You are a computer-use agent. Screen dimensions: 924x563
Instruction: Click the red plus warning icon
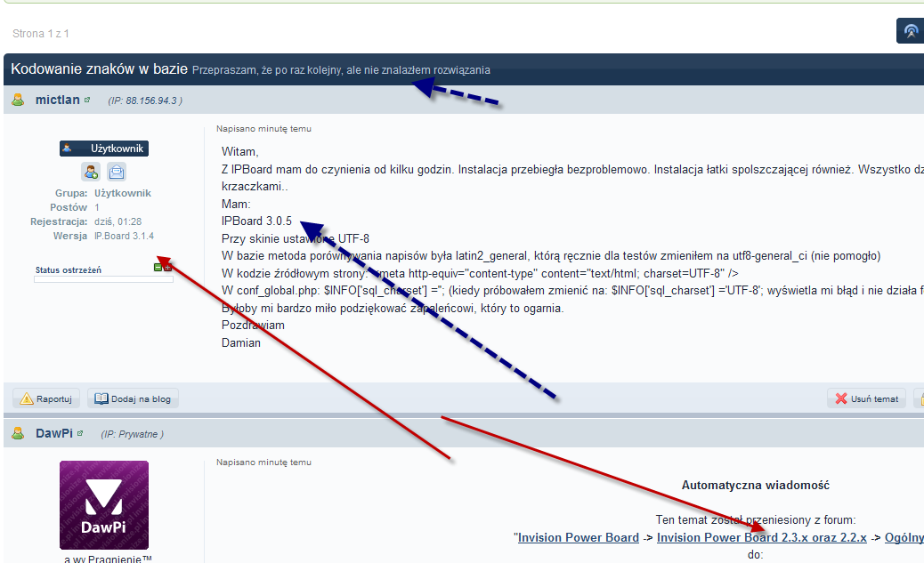[x=168, y=267]
